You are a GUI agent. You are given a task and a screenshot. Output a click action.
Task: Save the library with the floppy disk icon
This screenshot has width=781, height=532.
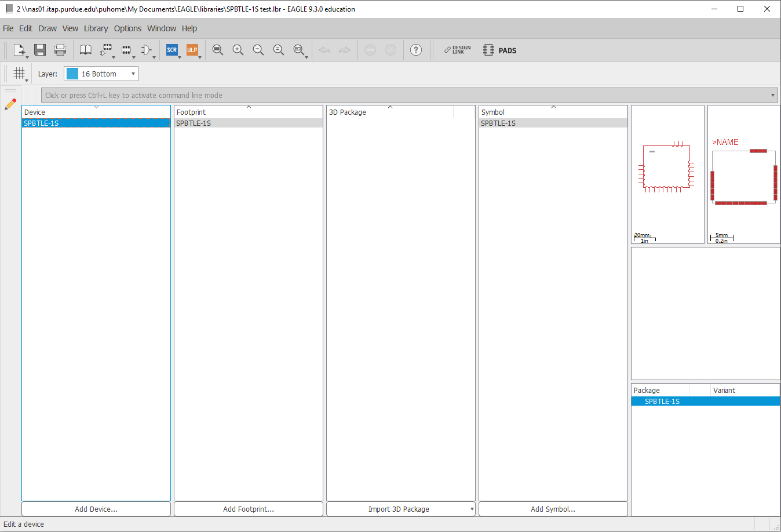40,50
